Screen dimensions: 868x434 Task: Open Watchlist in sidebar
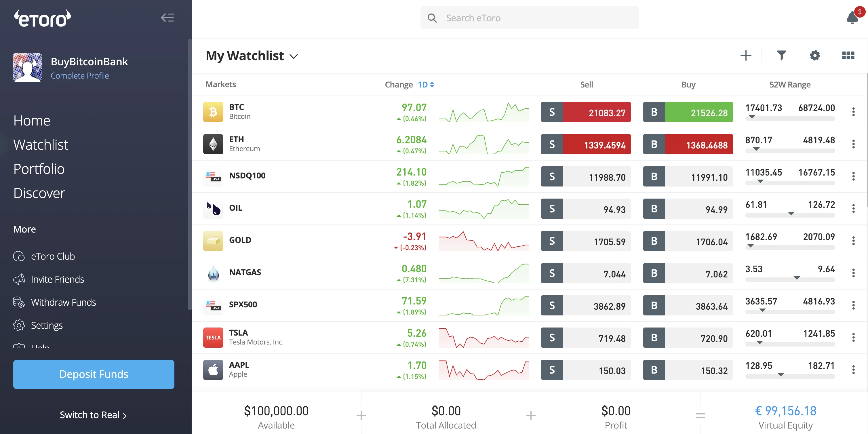click(x=41, y=145)
